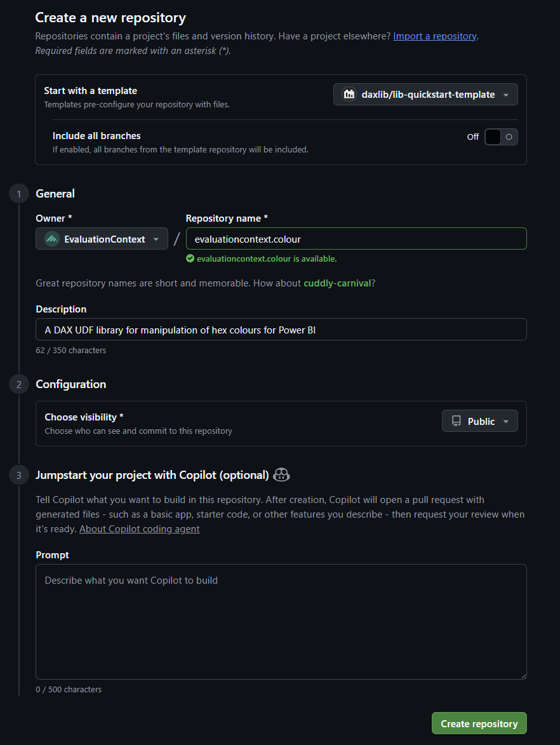Click the step 2 Configuration marker
Image resolution: width=560 pixels, height=745 pixels.
[19, 384]
